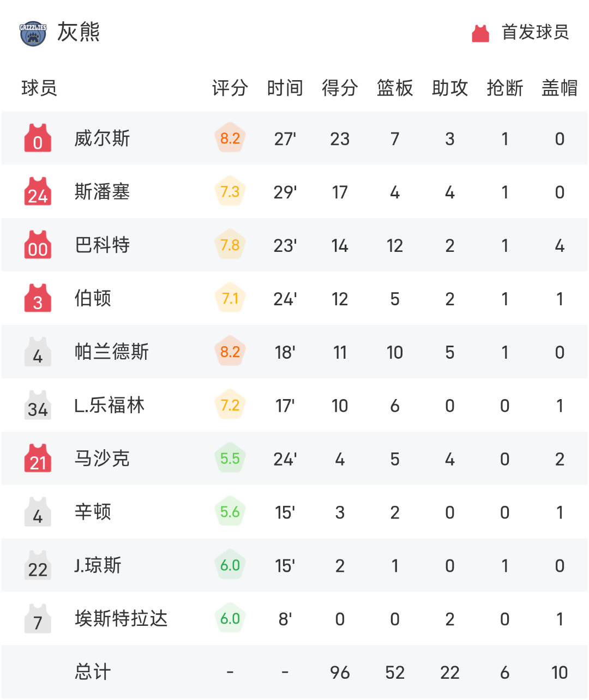Click 马沙克's green 5.5 rating badge
This screenshot has width=589, height=700.
tap(230, 458)
